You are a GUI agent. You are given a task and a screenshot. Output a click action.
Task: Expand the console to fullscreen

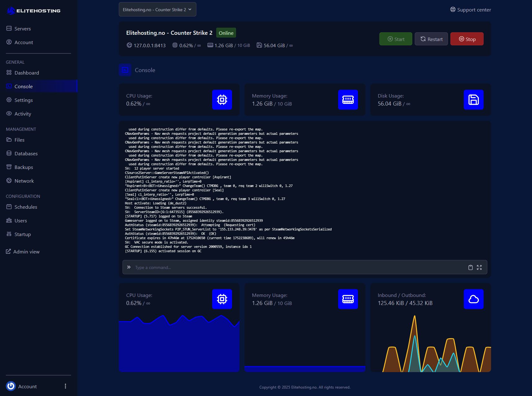[x=479, y=267]
